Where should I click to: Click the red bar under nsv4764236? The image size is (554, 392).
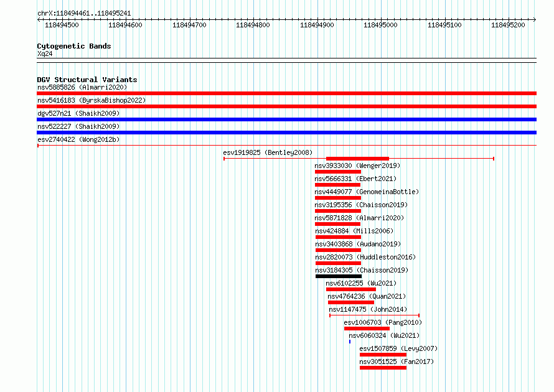[351, 302]
